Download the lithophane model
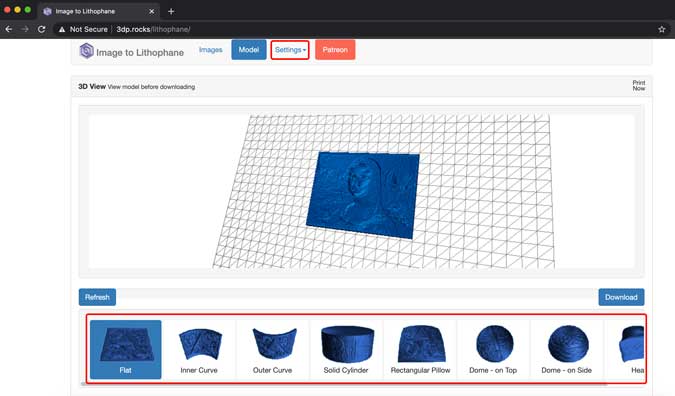This screenshot has height=396, width=675. click(621, 297)
